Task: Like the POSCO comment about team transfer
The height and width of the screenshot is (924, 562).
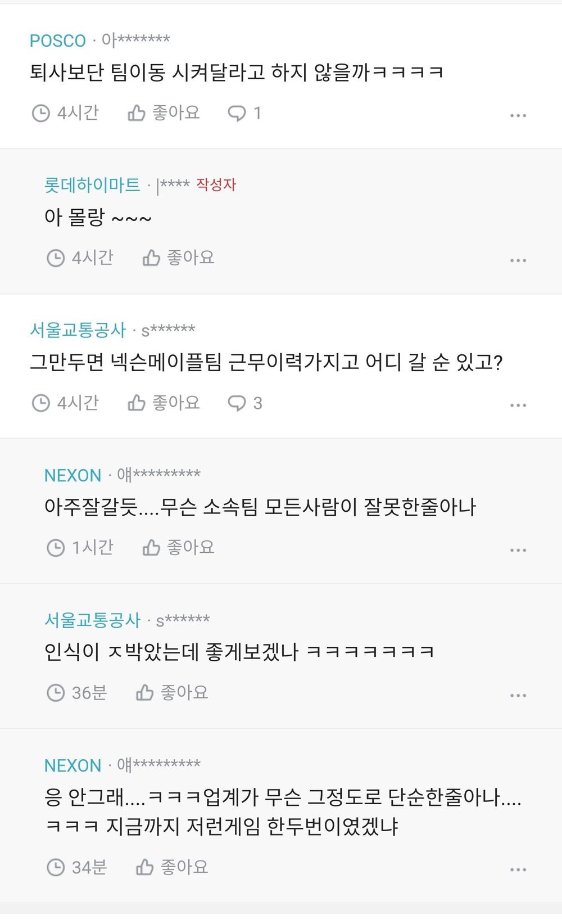Action: (163, 114)
